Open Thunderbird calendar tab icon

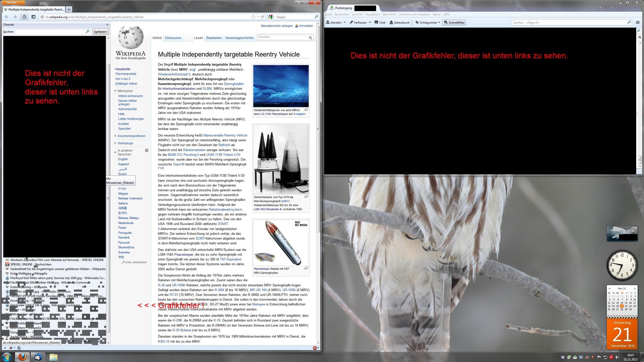click(600, 8)
